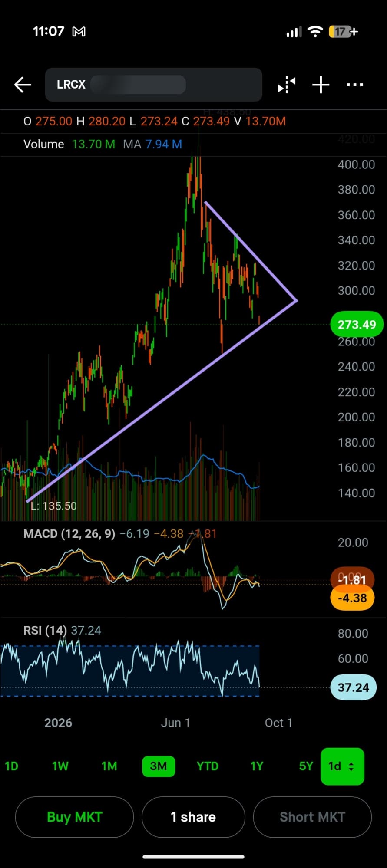Tap the Oct 1 date axis label
The height and width of the screenshot is (868, 387).
point(278,723)
